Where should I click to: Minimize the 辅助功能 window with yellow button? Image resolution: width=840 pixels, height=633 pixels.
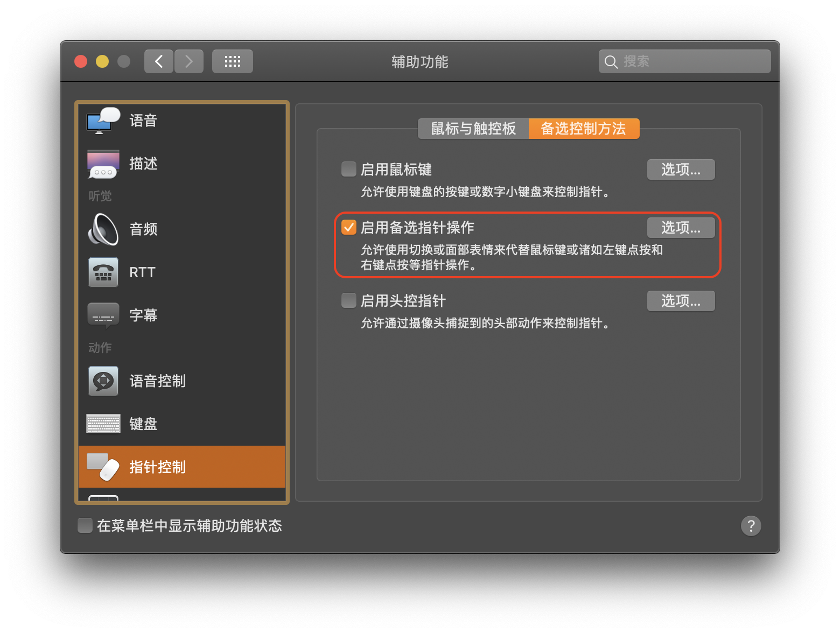point(102,61)
